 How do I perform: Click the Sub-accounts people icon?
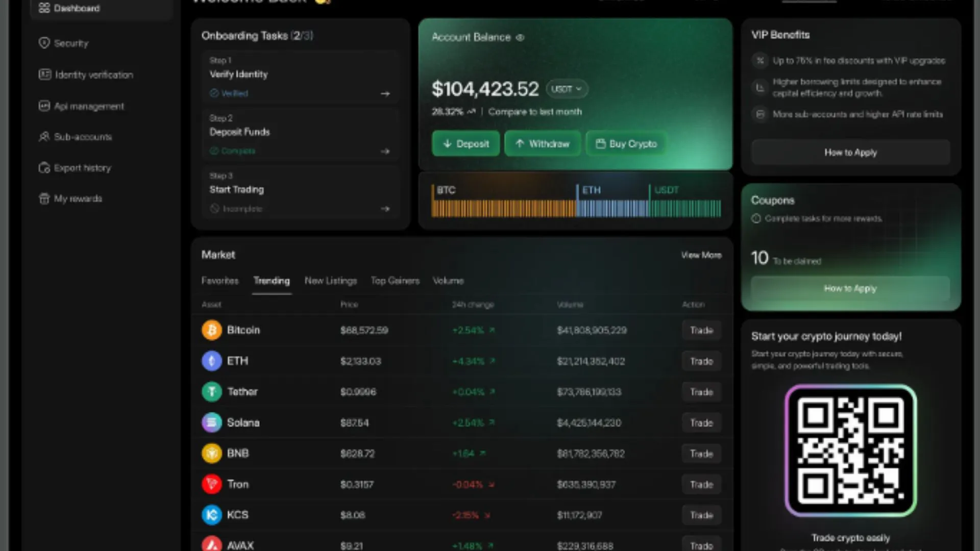pos(44,137)
